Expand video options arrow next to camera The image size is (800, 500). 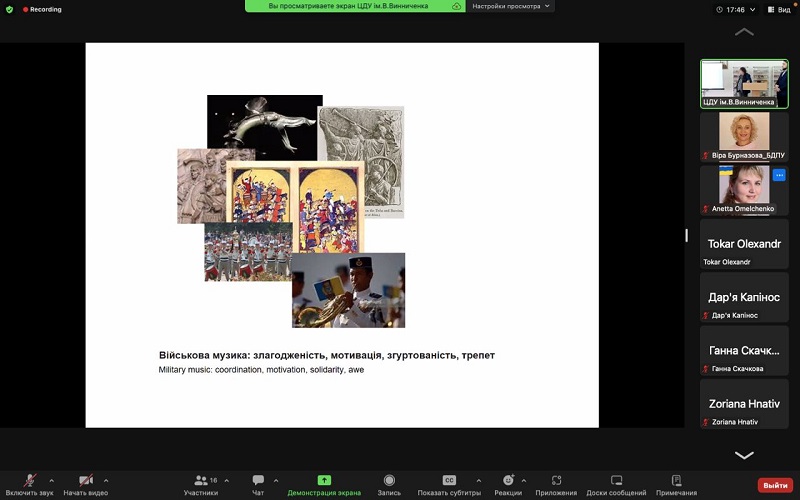106,481
